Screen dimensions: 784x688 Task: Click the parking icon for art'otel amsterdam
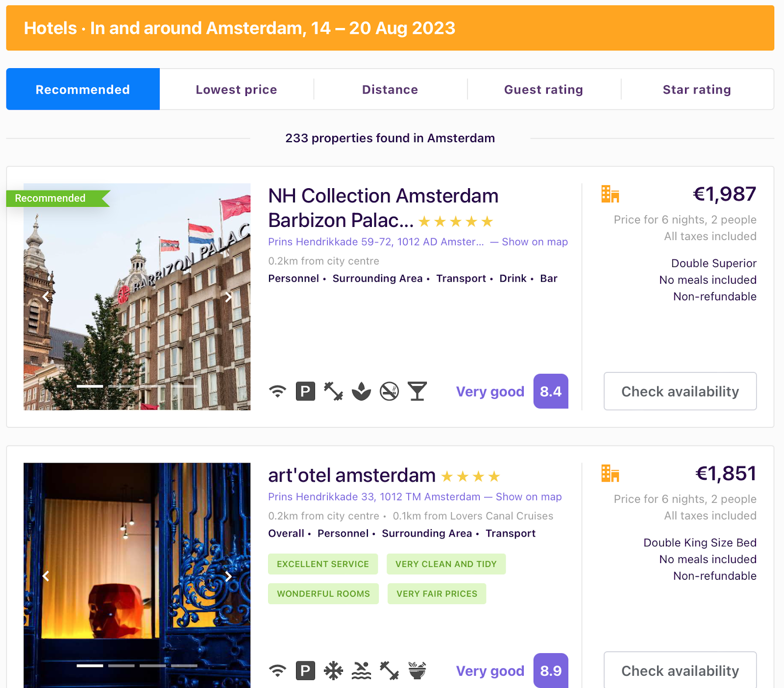click(305, 670)
